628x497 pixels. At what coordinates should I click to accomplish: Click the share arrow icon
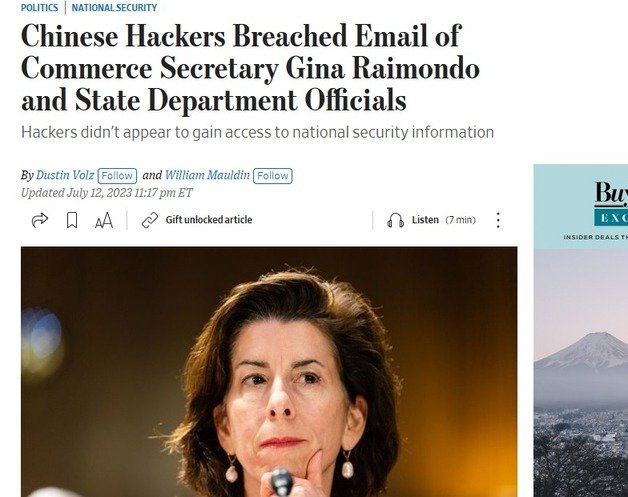(40, 220)
